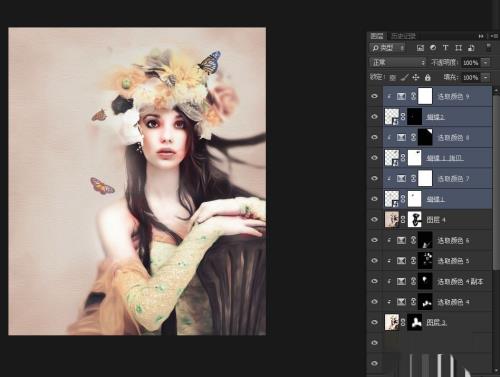Select the 蝴蝶 1 拷贝 layer name

[x=445, y=158]
